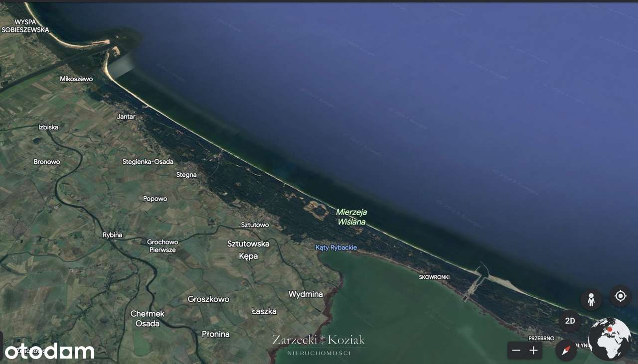638x364 pixels.
Task: Click the Stegienka-Osada label
Action: (x=148, y=162)
